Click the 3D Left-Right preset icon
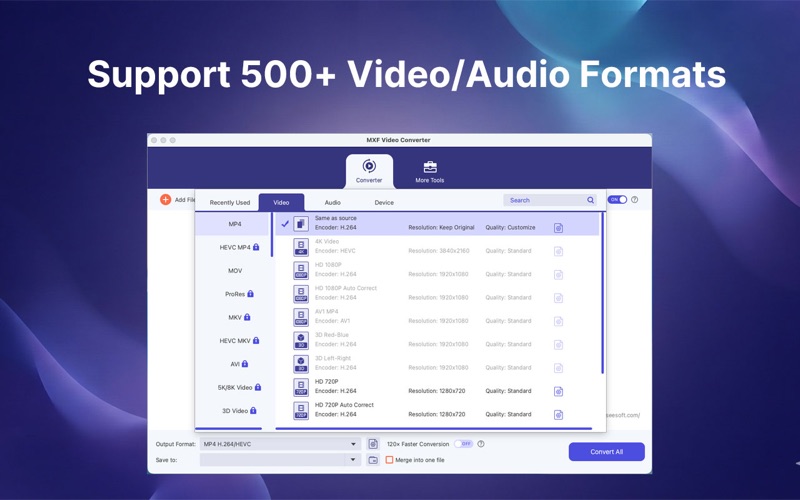 click(301, 364)
